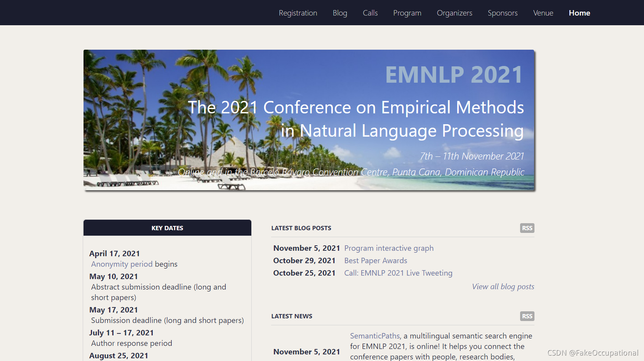Open the Organizers page
Screen dimensions: 644x361
pos(454,13)
